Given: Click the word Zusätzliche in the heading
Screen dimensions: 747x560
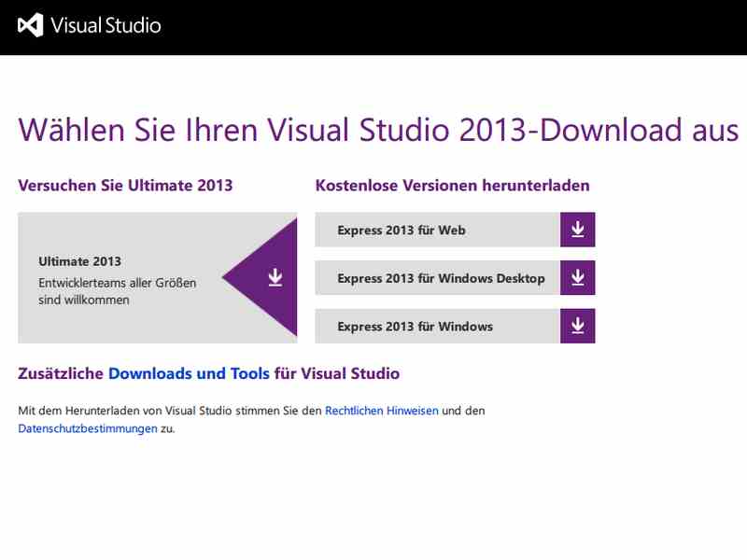Looking at the screenshot, I should (61, 373).
